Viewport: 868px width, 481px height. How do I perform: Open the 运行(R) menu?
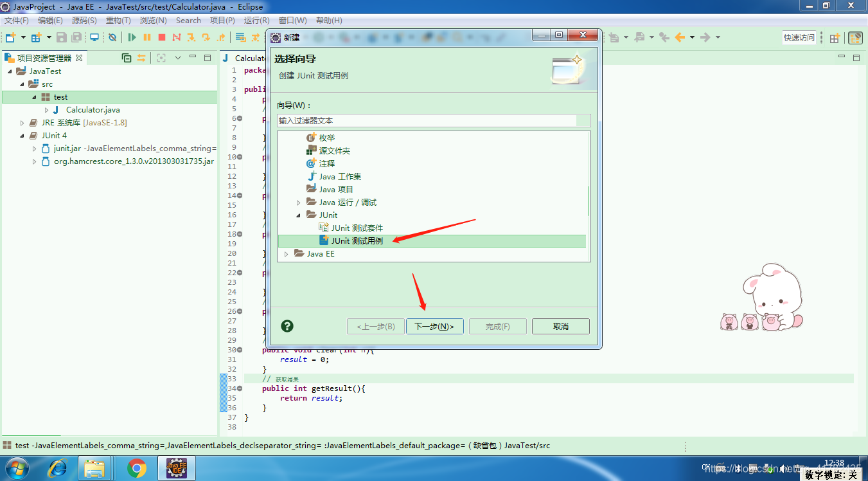[257, 21]
